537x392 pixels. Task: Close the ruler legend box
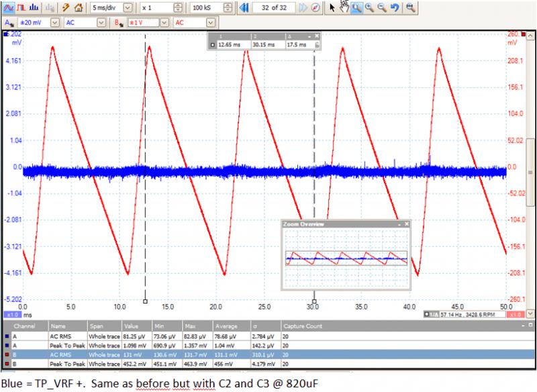317,36
